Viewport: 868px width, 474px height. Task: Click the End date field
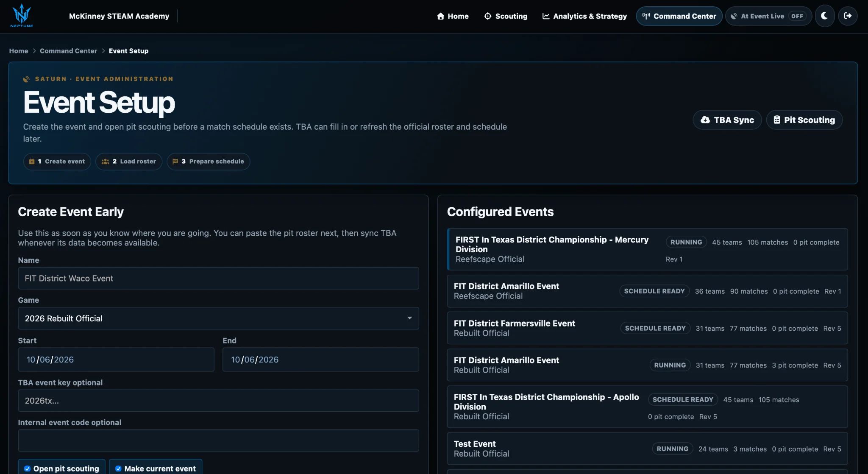[x=321, y=360]
